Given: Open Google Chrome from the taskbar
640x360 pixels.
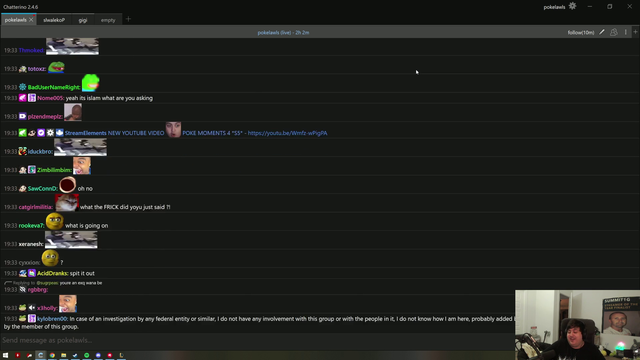Looking at the screenshot, I should tap(52, 355).
